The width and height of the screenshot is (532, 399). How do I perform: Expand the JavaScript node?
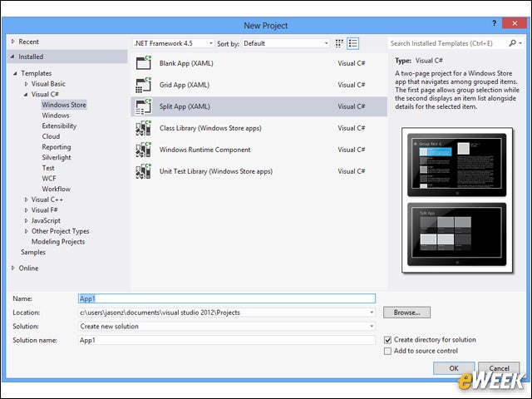tap(26, 220)
